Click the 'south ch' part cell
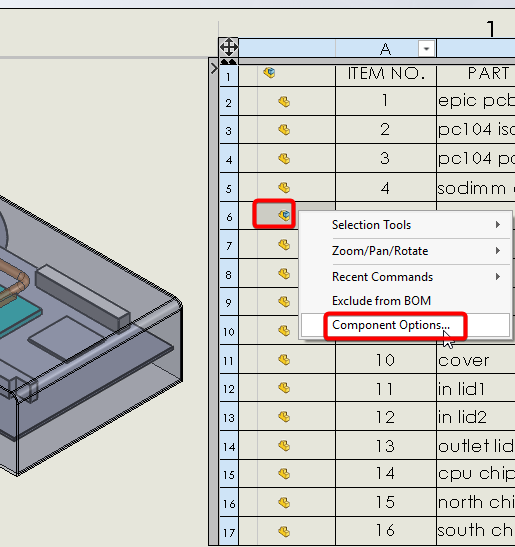Screen dimensions: 515x547 tap(476, 531)
